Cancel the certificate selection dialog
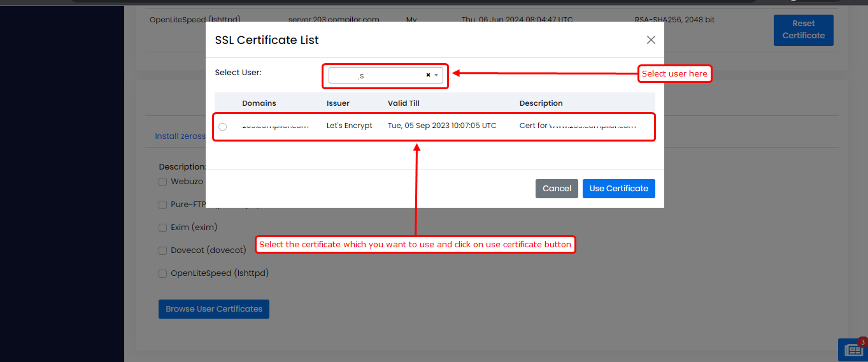This screenshot has height=362, width=868. [557, 189]
